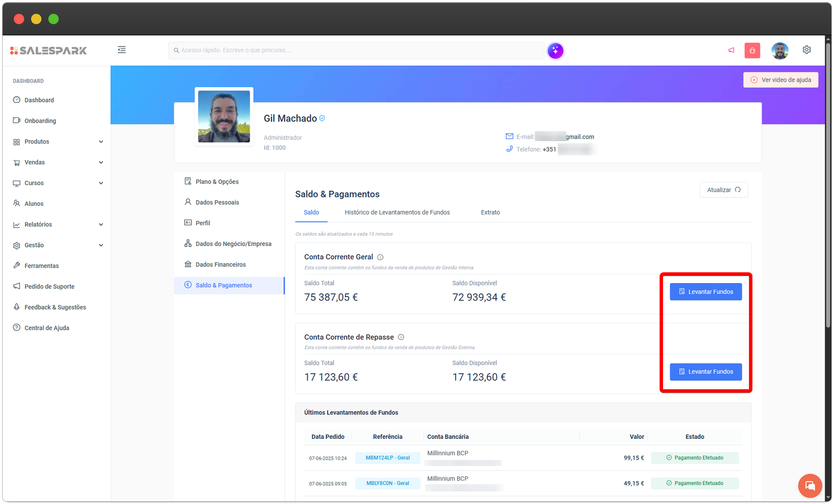Switch to the Extrato tab
This screenshot has height=504, width=834.
tap(490, 213)
